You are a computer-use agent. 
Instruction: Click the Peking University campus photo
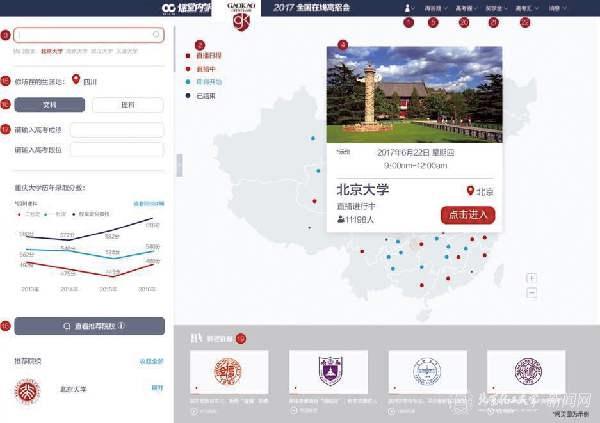(414, 95)
